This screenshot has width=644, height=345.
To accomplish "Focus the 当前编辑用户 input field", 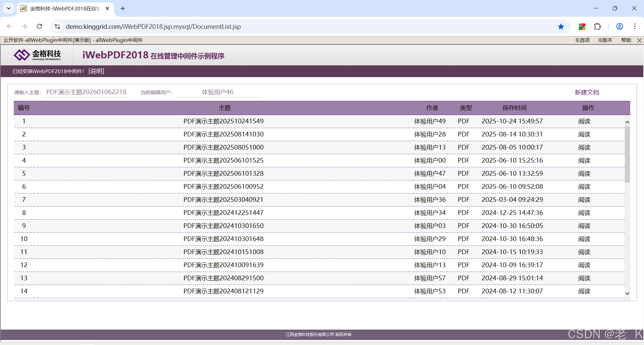I will pos(218,92).
